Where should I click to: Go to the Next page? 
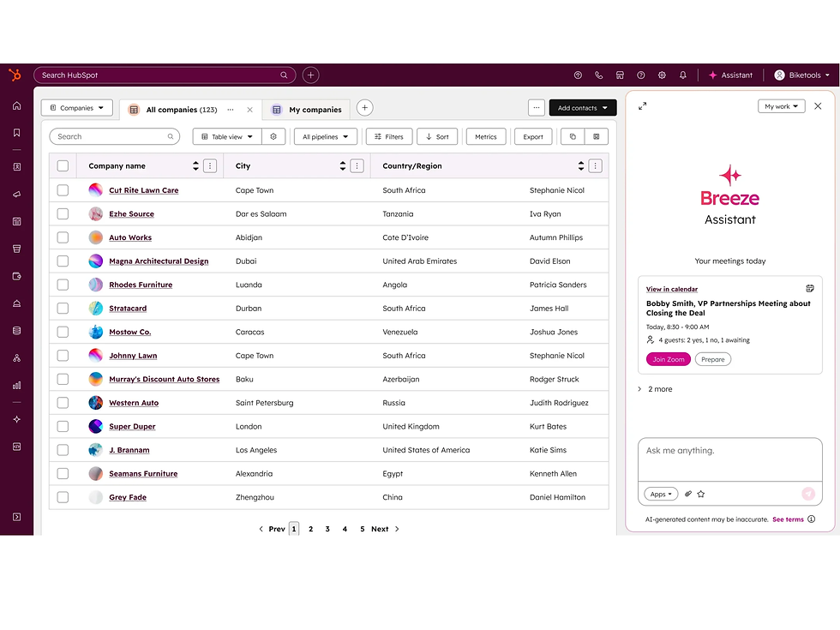tap(385, 529)
